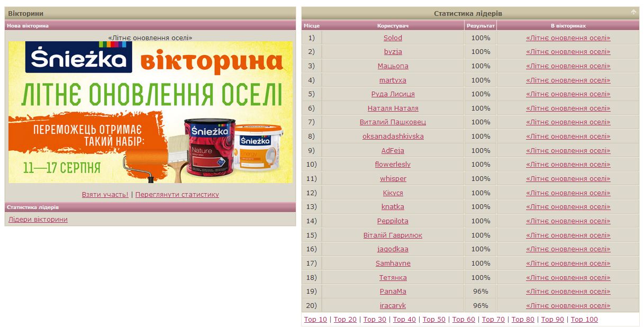Open user Кікуся's profile
The height and width of the screenshot is (327, 644).
[x=393, y=193]
